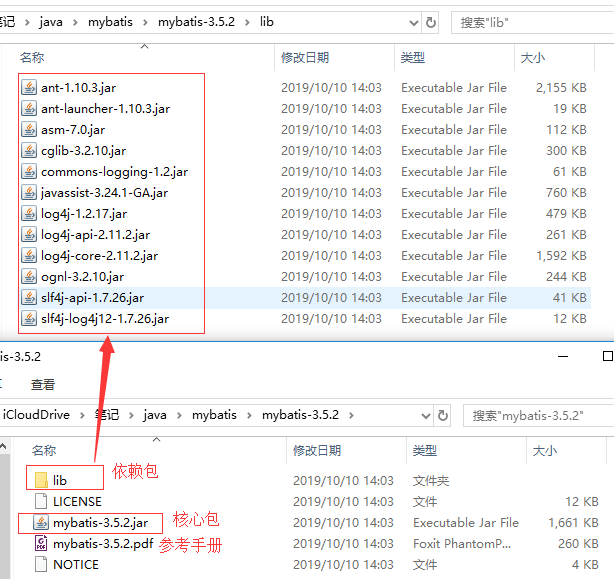
Task: Click the ant-launcher-1.10.3.jar file icon
Action: click(x=29, y=108)
